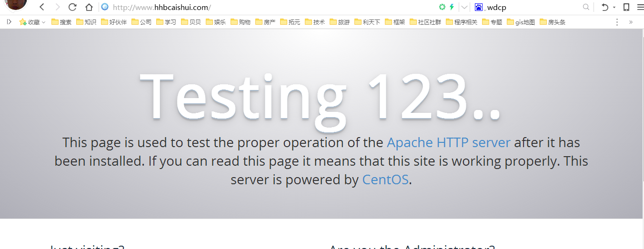Click the mobile device view icon

pyautogui.click(x=626, y=7)
